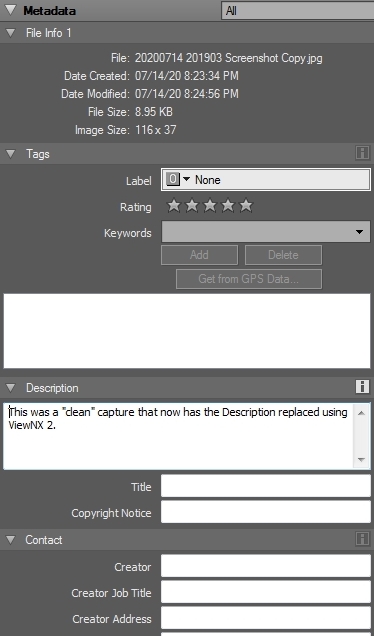Click the Delete keyword button
The height and width of the screenshot is (636, 374).
point(283,255)
